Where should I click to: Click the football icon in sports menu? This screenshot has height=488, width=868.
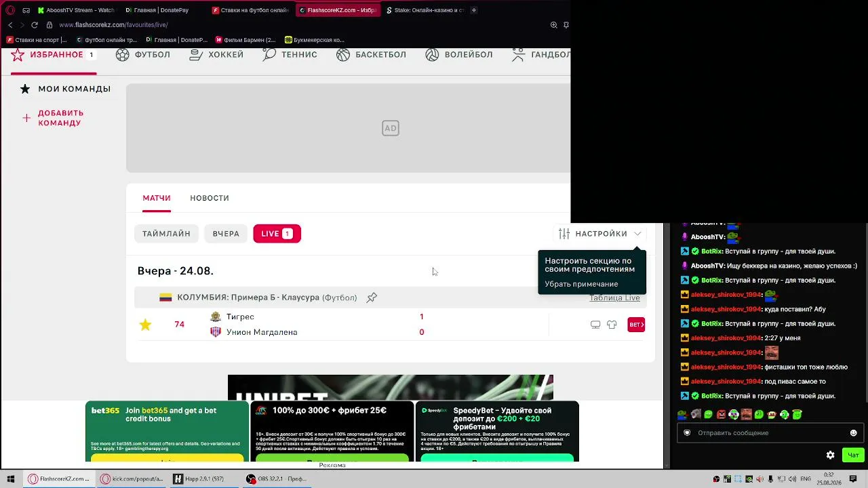122,55
